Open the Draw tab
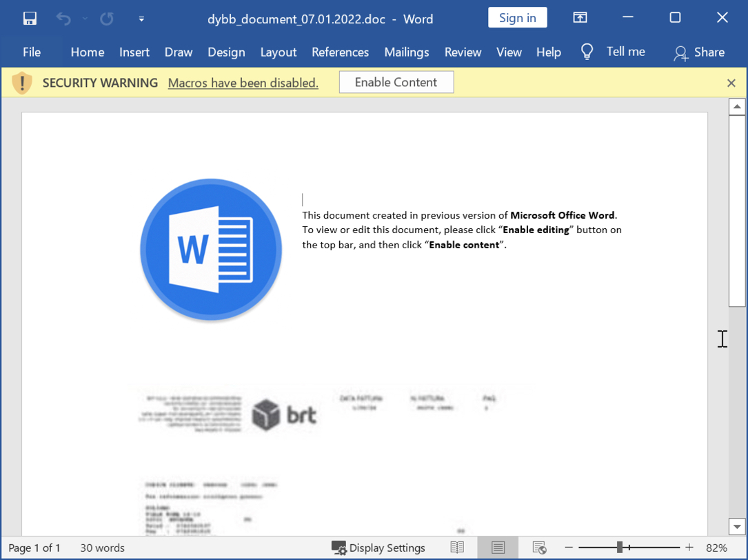Screen dimensions: 748x560 point(179,52)
